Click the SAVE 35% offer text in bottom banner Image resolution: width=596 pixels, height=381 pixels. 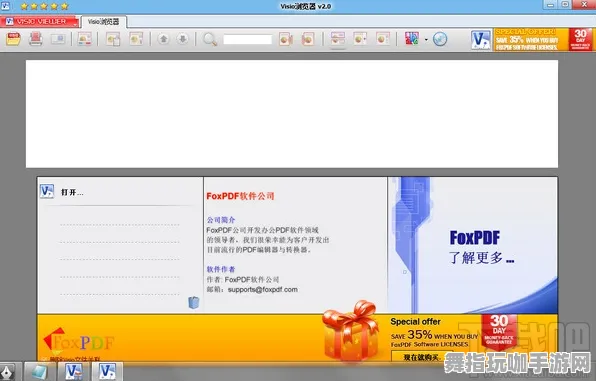(x=434, y=335)
